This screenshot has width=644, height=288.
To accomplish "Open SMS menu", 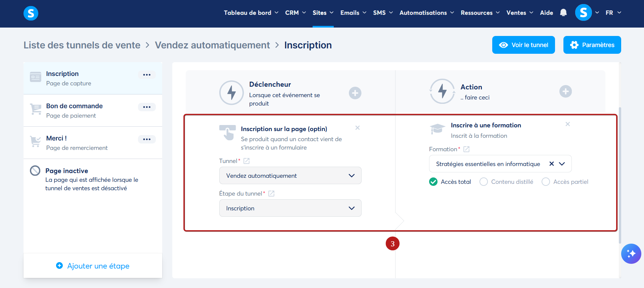I will (383, 13).
